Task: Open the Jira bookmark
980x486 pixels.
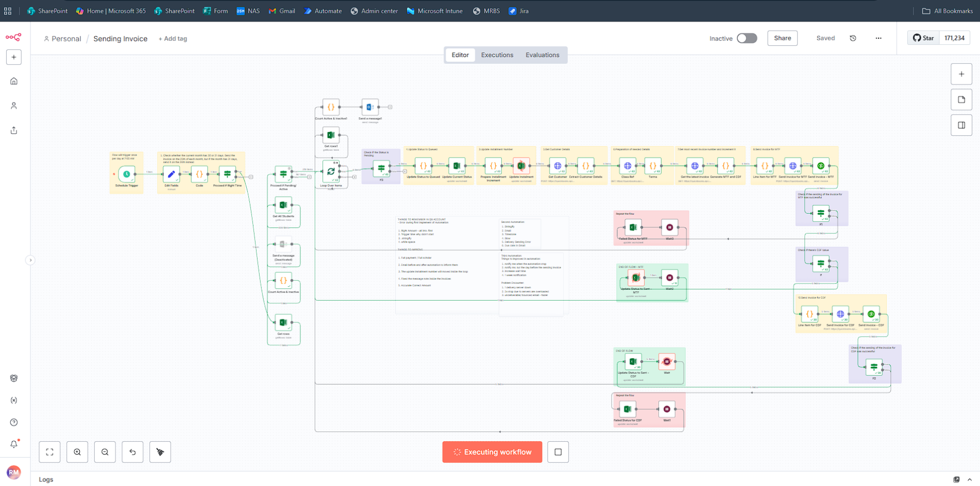Action: pos(519,11)
